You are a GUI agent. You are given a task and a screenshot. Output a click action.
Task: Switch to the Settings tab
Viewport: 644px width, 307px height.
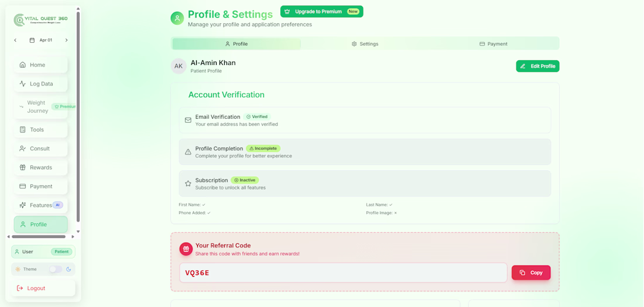point(365,44)
